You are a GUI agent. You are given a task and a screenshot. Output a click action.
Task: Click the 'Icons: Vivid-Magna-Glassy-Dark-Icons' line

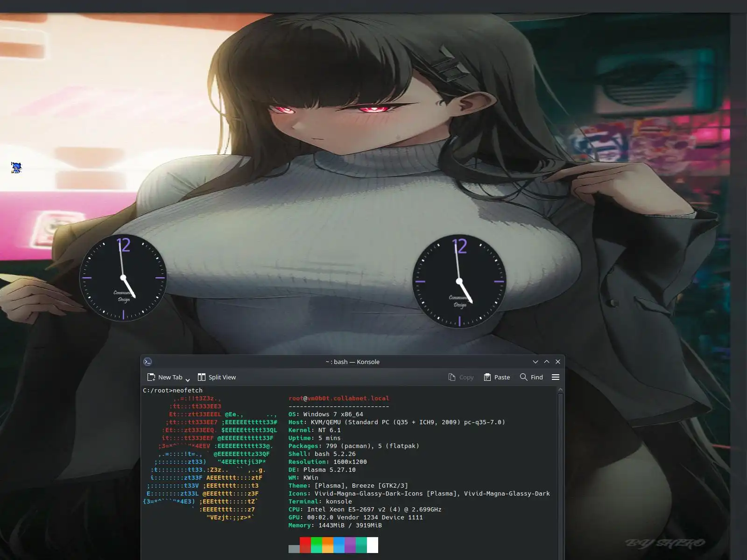[419, 494]
